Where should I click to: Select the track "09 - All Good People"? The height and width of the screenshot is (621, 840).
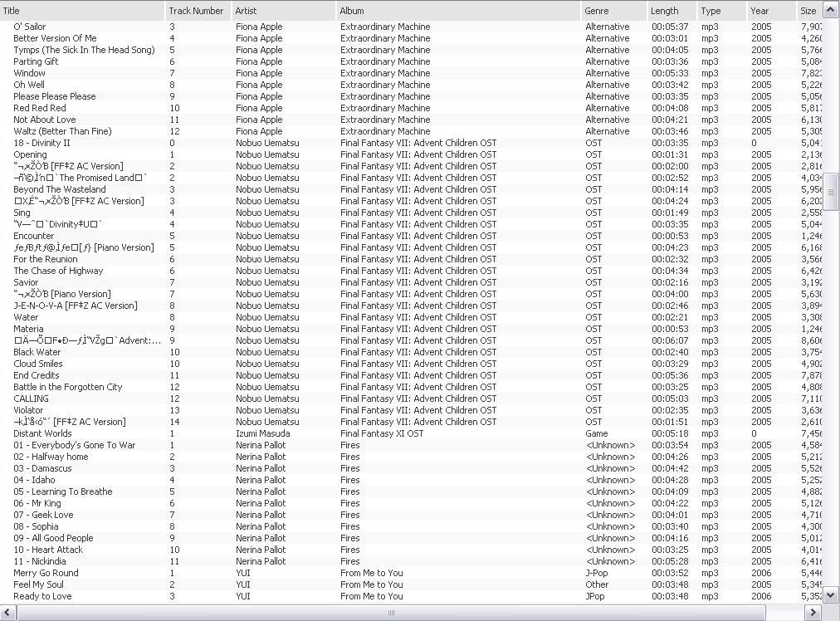pos(54,538)
